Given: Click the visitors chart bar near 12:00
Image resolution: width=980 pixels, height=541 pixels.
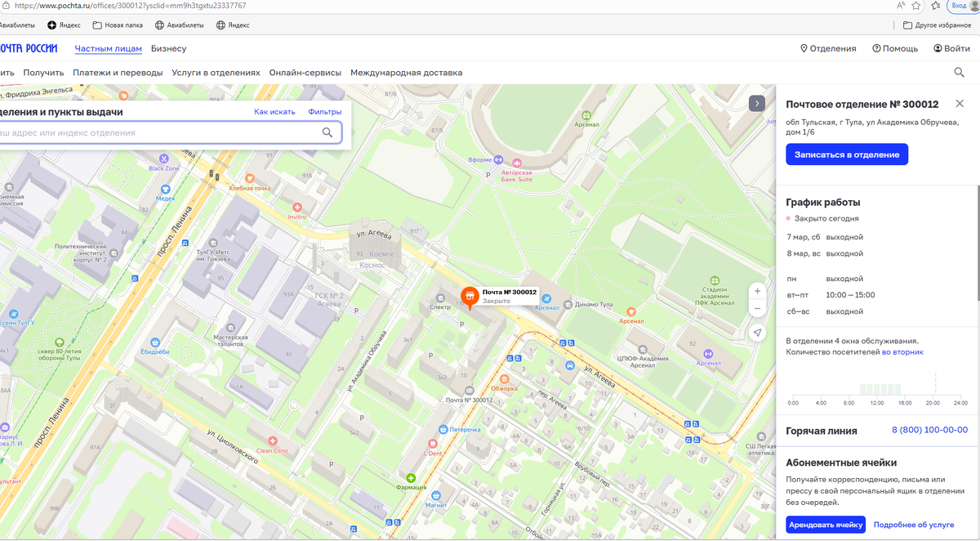Looking at the screenshot, I should [x=876, y=390].
